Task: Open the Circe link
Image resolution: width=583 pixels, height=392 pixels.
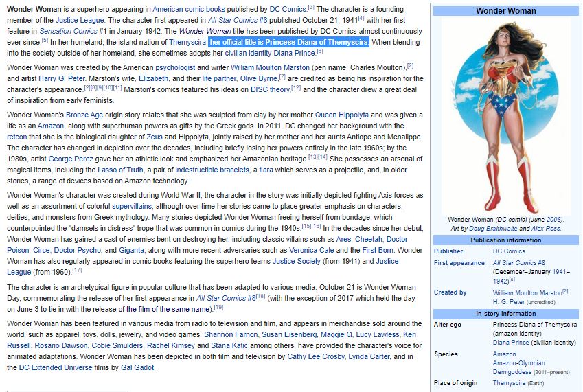Action: coord(41,250)
